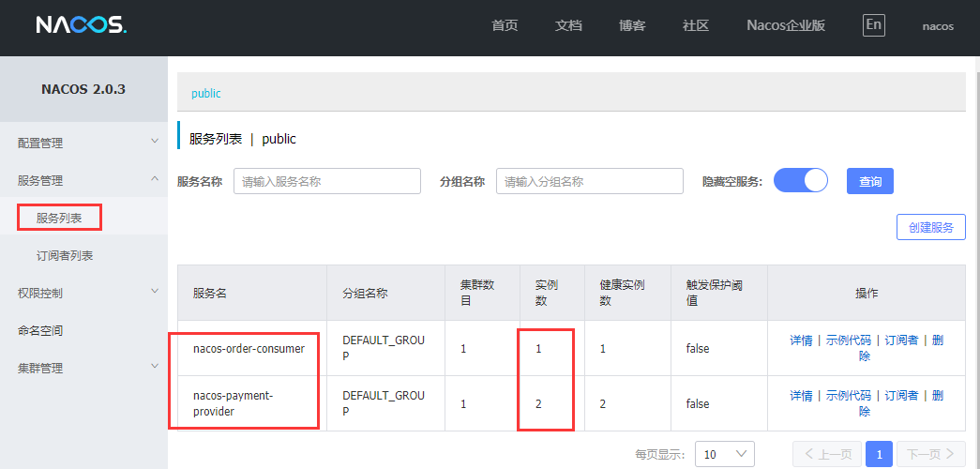
Task: Open 详情 for nacos-payment-provider
Action: click(x=801, y=396)
